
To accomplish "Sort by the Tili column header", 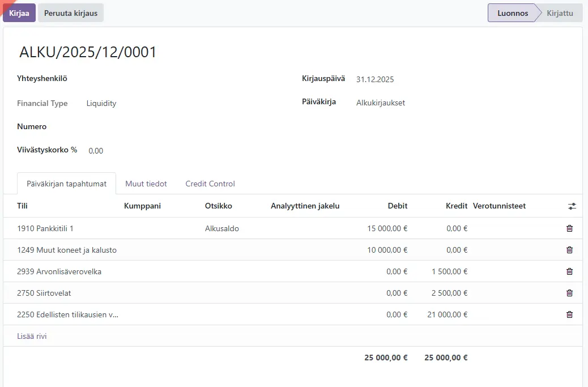I will coord(22,206).
